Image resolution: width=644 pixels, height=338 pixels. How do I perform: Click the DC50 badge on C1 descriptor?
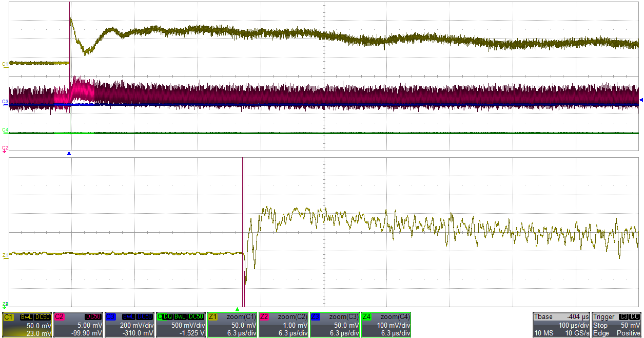[x=43, y=317]
